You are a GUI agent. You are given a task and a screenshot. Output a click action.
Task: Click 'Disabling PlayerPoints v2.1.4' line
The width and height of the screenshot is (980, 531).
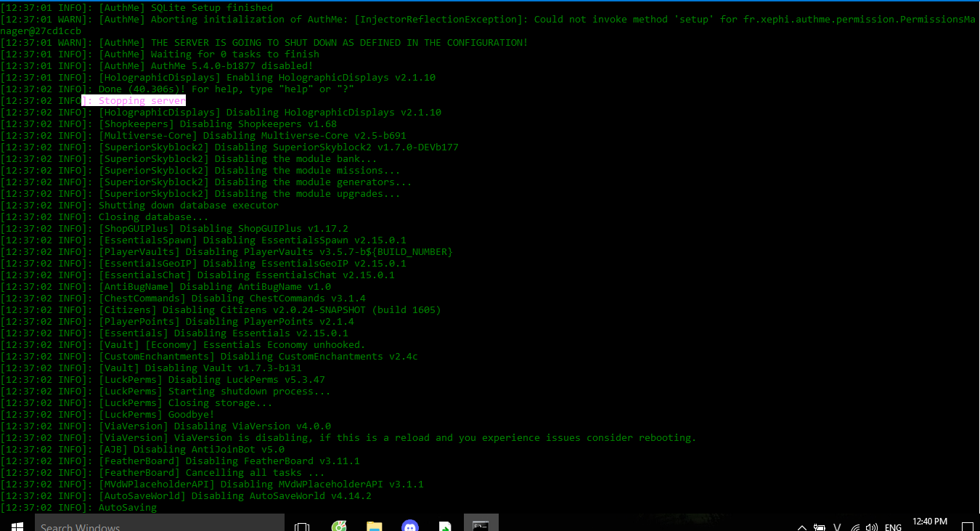pyautogui.click(x=176, y=322)
